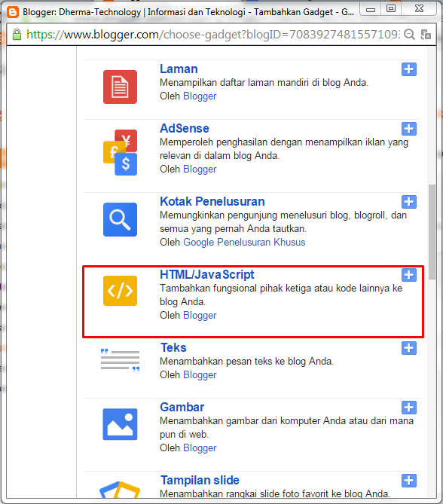Image resolution: width=443 pixels, height=504 pixels.
Task: Add the HTML/JavaScript gadget plus button
Action: (x=409, y=275)
